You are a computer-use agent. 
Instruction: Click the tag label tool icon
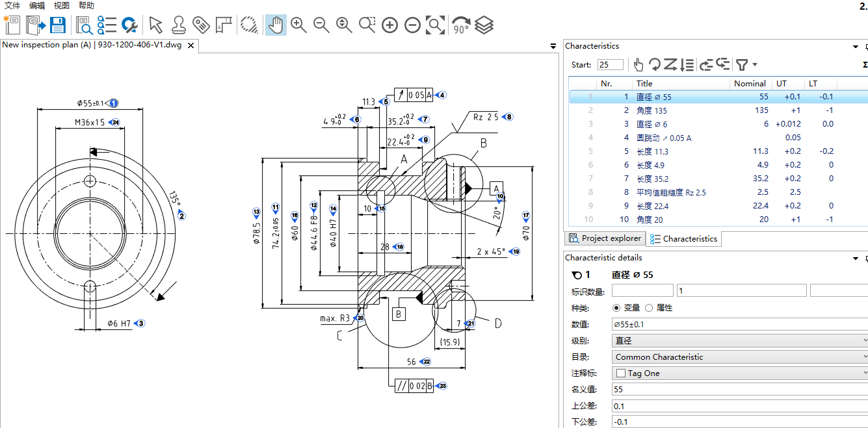[x=201, y=25]
